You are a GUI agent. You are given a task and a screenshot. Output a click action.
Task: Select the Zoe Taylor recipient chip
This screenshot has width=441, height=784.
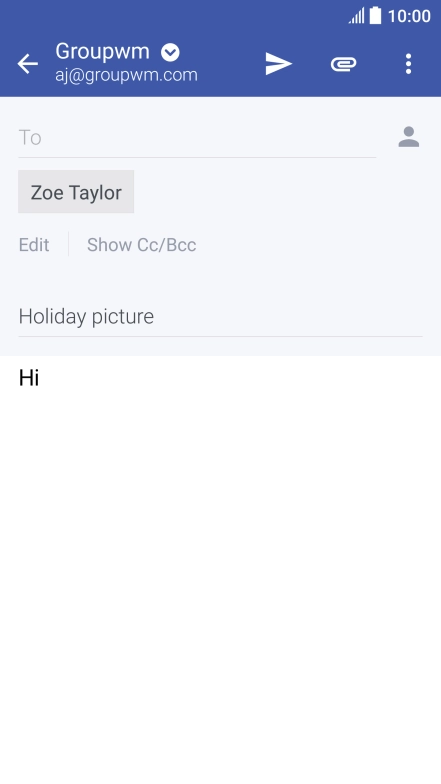76,192
